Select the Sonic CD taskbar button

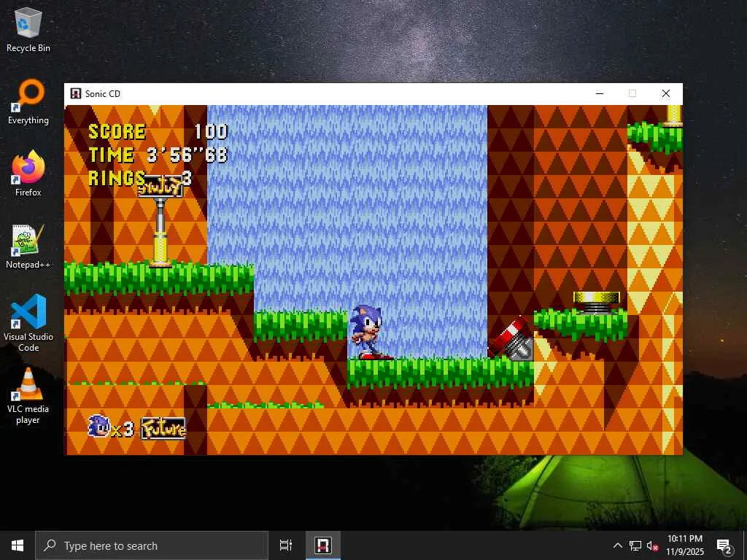(323, 545)
